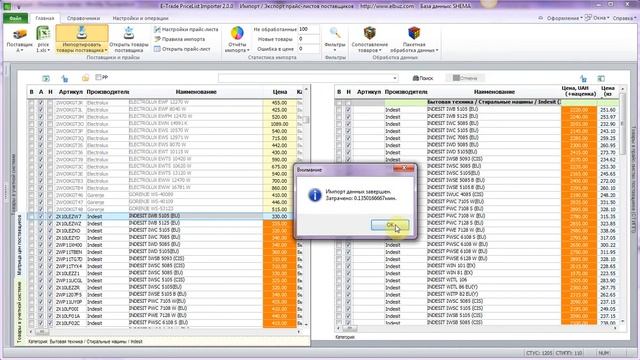Viewport: 640px width, 360px height.
Task: Click green arrow icon in left panel toolbar
Action: point(46,78)
